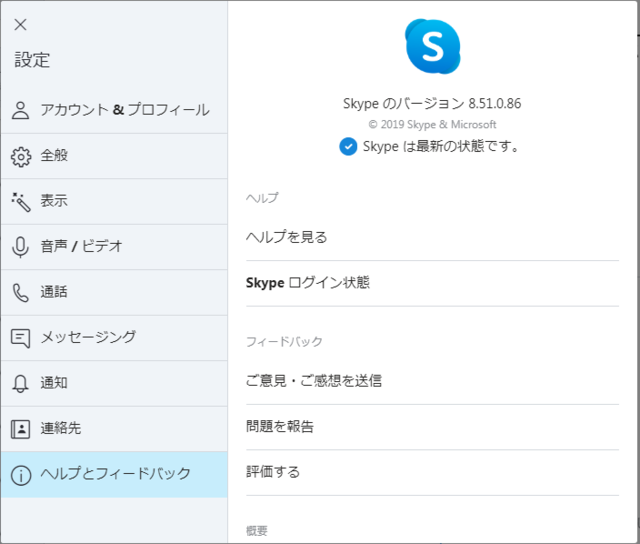Click the chat bubble icon for メッセージング
The image size is (640, 544).
click(20, 338)
